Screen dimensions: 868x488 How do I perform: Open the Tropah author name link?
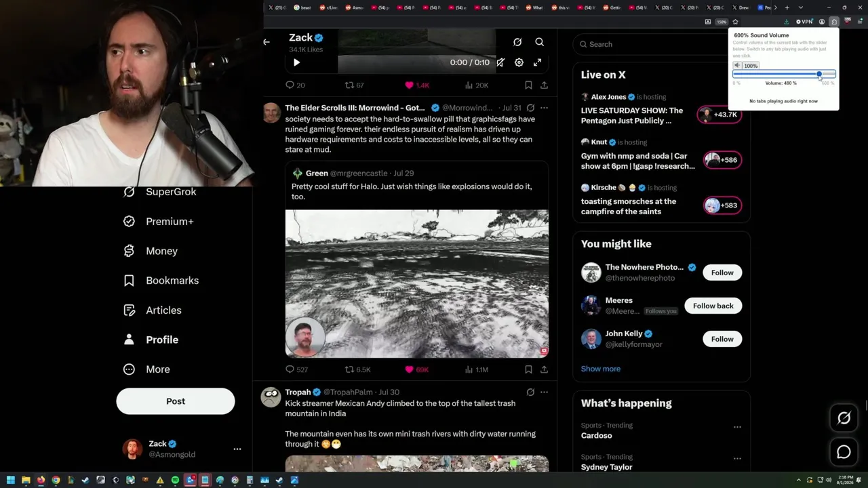(298, 392)
